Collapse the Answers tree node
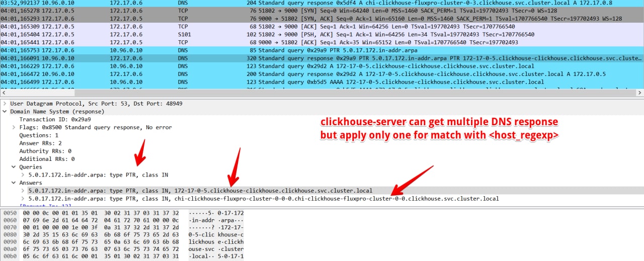 [14, 183]
